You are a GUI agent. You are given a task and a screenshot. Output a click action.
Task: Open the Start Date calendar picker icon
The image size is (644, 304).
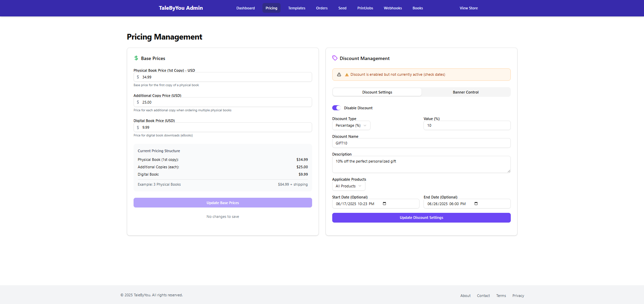[x=385, y=203]
